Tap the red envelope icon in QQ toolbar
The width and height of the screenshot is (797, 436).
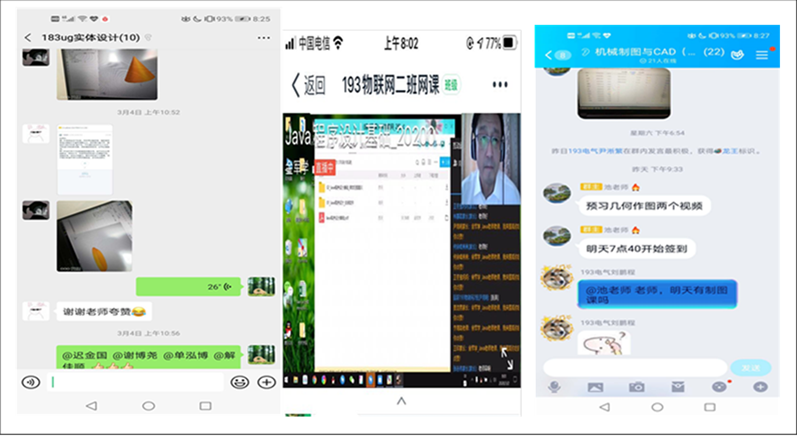pos(677,387)
